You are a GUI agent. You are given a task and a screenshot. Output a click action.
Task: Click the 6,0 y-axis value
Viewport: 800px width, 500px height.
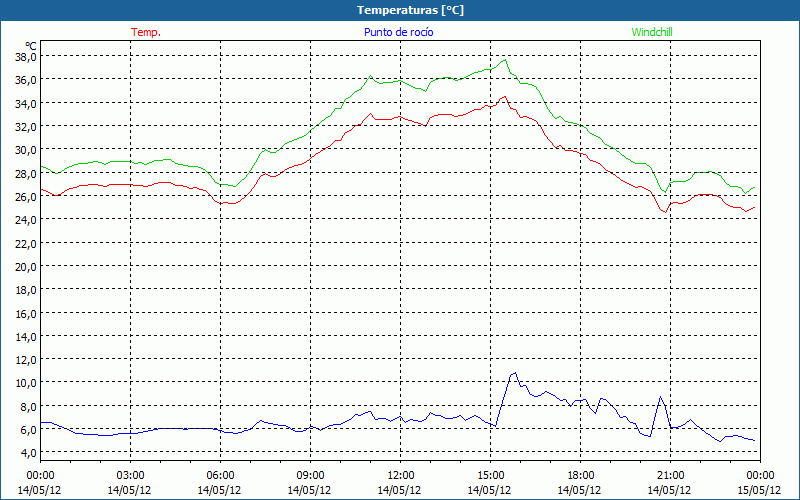tap(28, 430)
